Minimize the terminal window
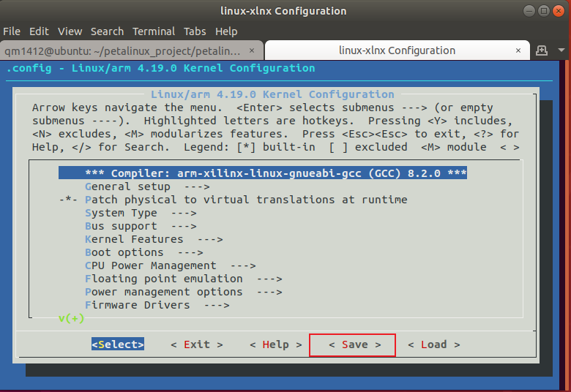 pyautogui.click(x=529, y=11)
